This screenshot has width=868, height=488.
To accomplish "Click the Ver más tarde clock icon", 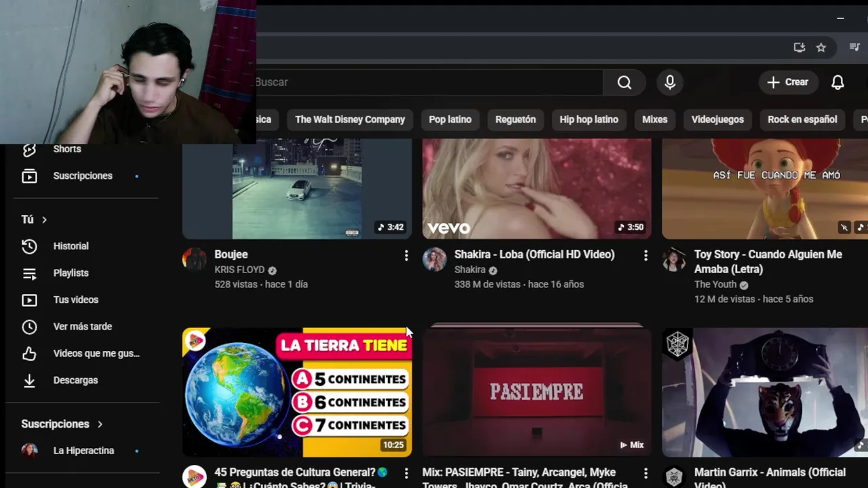I will coord(29,327).
